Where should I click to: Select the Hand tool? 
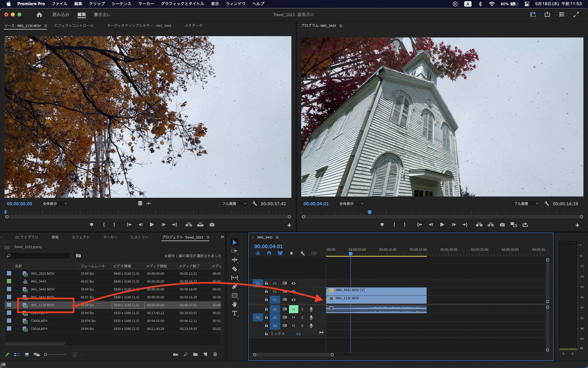pos(234,304)
